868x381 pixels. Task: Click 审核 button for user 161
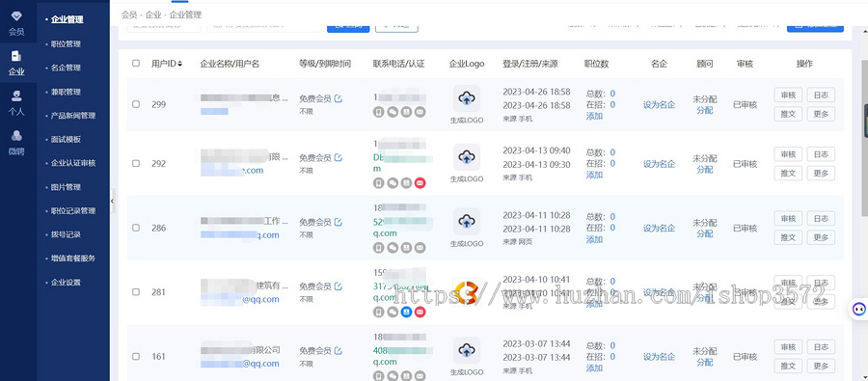788,346
